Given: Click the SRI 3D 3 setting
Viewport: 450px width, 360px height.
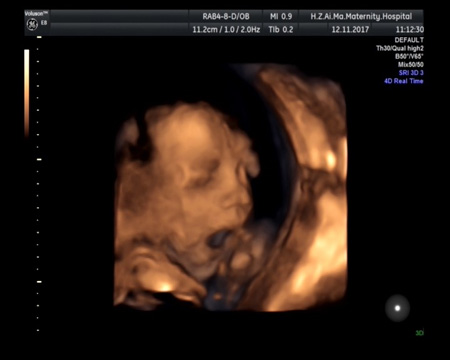Looking at the screenshot, I should coord(411,73).
